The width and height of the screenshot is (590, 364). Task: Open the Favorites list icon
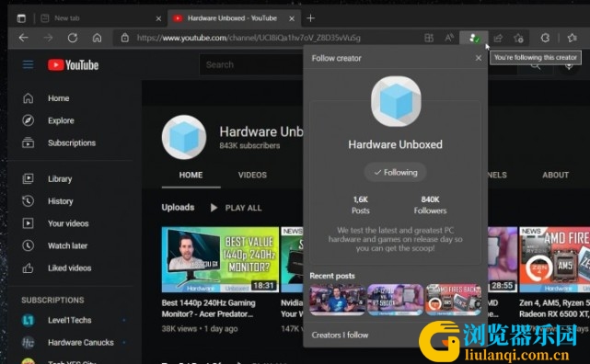pos(573,38)
